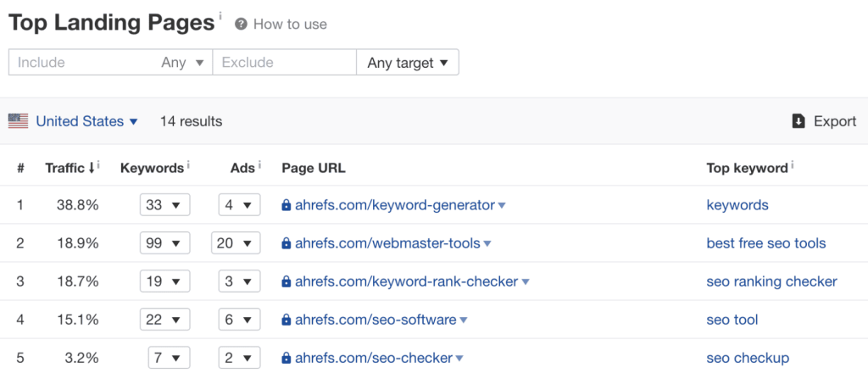868x373 pixels.
Task: Click the 38.8% traffic value
Action: [77, 205]
